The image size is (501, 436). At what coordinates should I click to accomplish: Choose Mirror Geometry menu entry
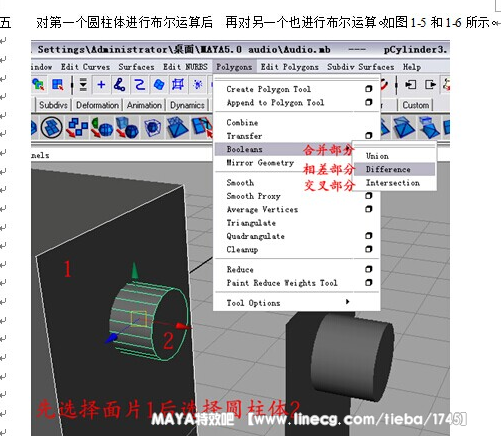(260, 163)
